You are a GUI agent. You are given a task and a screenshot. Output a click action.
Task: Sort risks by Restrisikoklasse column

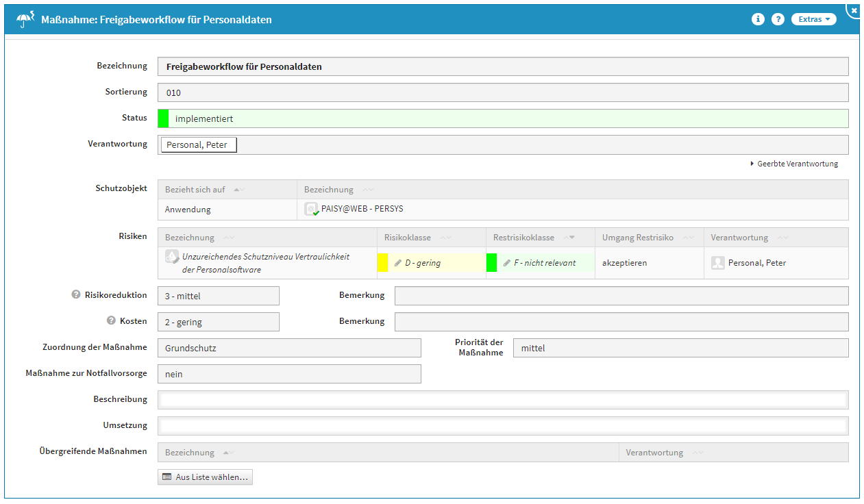(x=524, y=238)
